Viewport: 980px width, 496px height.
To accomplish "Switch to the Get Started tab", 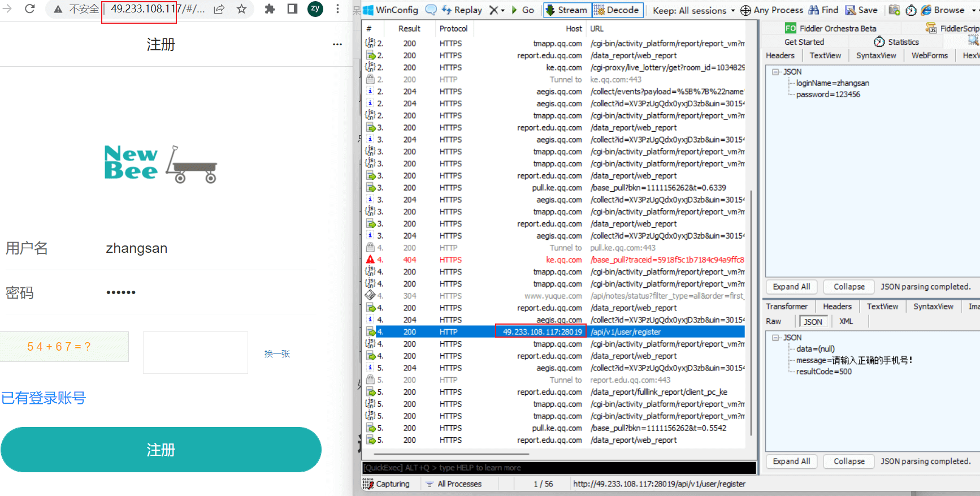I will pyautogui.click(x=804, y=42).
